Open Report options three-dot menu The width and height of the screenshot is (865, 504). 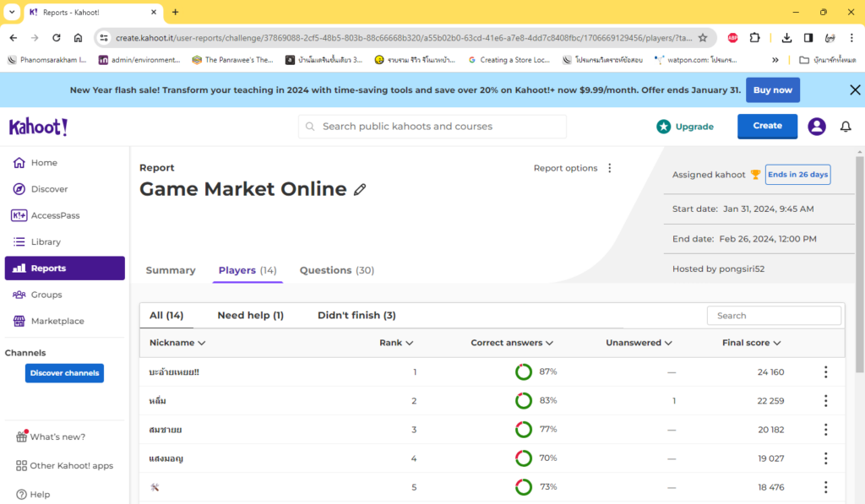click(x=610, y=168)
